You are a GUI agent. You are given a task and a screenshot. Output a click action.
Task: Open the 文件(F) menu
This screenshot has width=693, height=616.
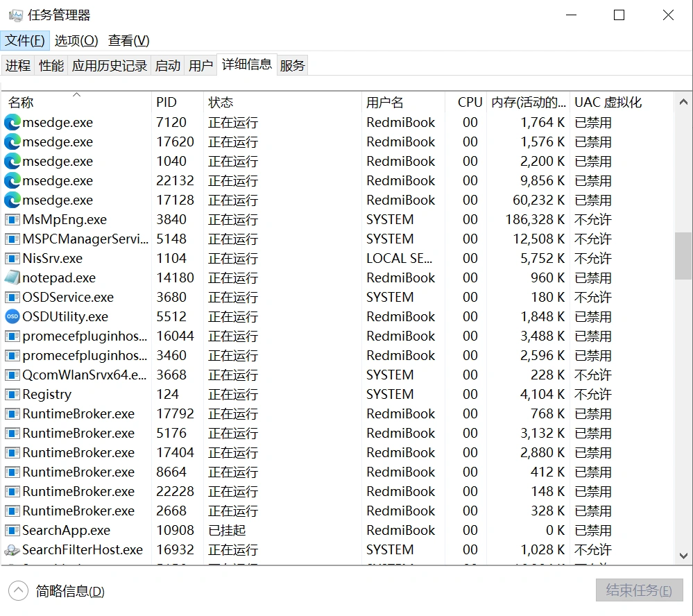click(x=25, y=40)
